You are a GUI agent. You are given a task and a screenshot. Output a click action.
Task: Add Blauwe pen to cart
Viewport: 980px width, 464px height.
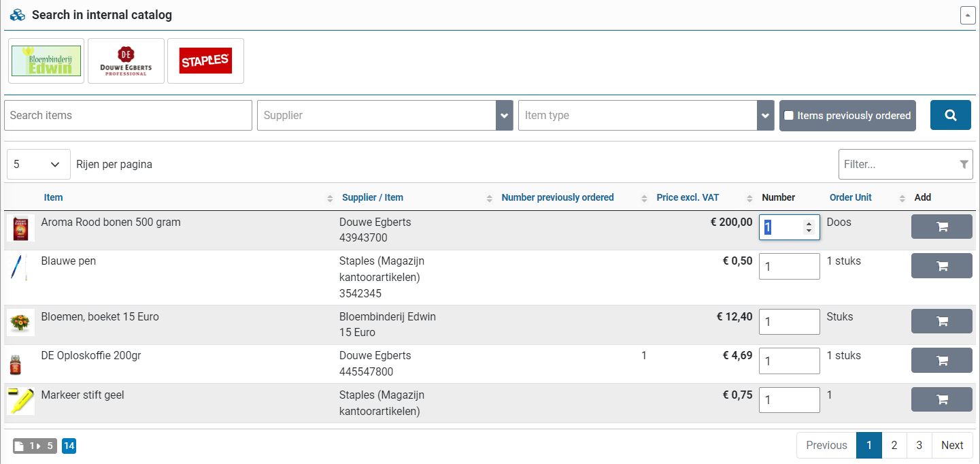[941, 266]
